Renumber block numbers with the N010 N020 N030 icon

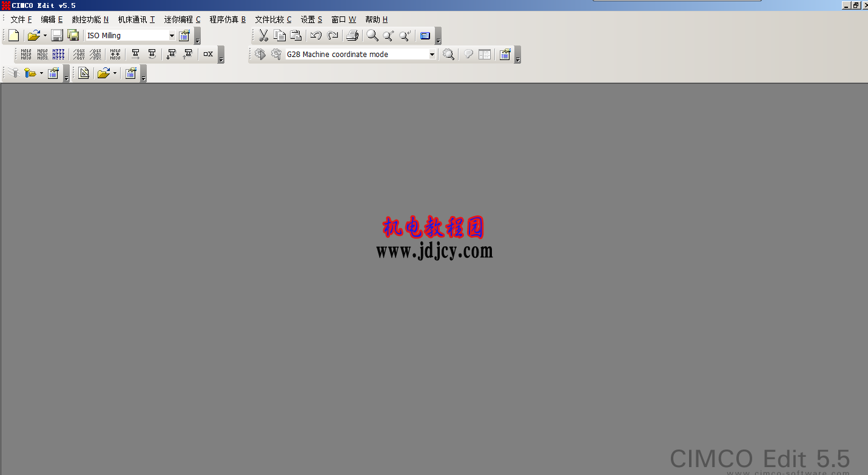pyautogui.click(x=26, y=55)
